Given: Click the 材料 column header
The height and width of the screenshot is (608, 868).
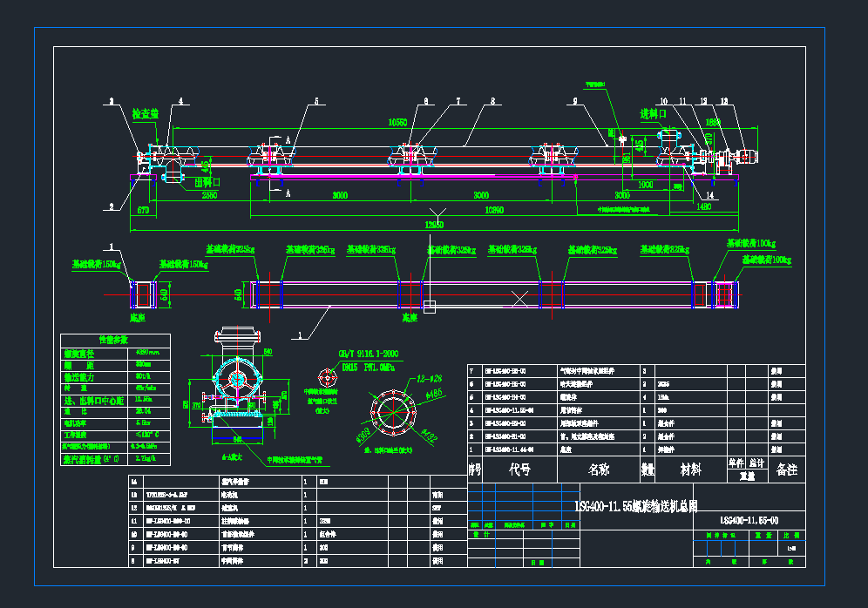Looking at the screenshot, I should point(690,470).
